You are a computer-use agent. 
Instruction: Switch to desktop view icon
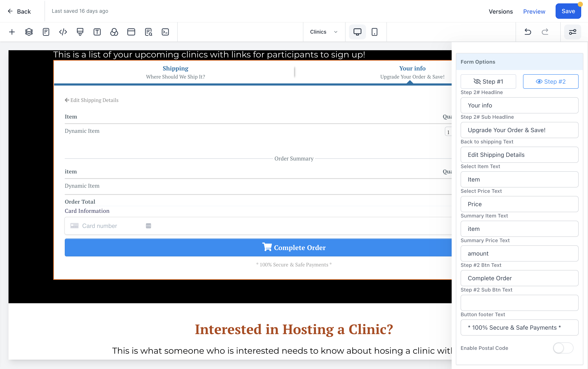357,32
